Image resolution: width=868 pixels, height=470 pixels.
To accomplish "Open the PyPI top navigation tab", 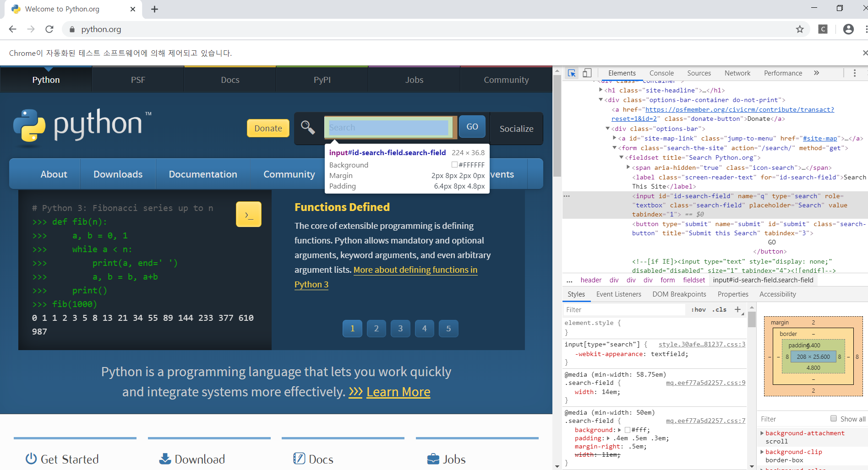I will pyautogui.click(x=322, y=80).
